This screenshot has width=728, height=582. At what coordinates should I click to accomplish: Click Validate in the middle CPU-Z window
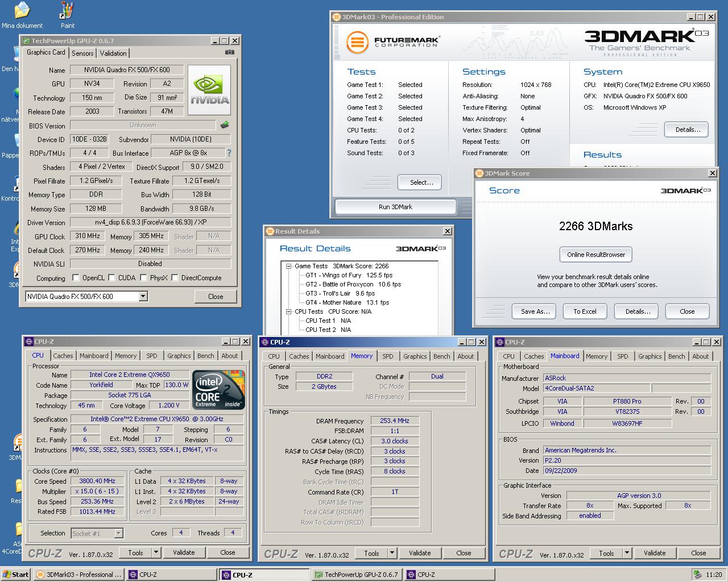[x=420, y=553]
